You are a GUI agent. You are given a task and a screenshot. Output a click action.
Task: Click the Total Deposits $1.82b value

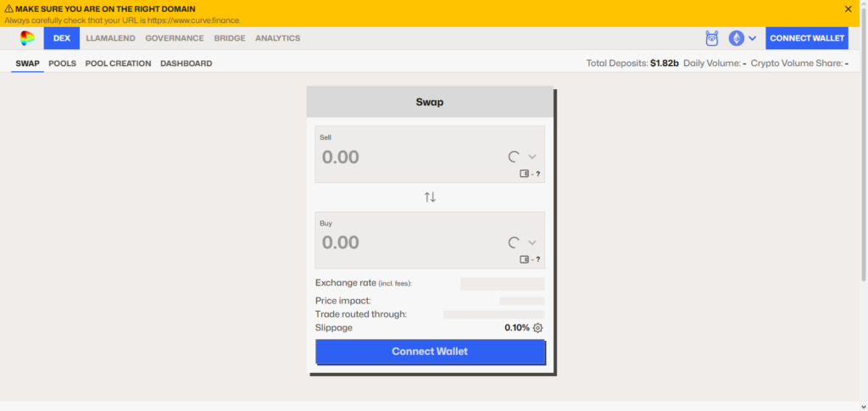coord(665,64)
